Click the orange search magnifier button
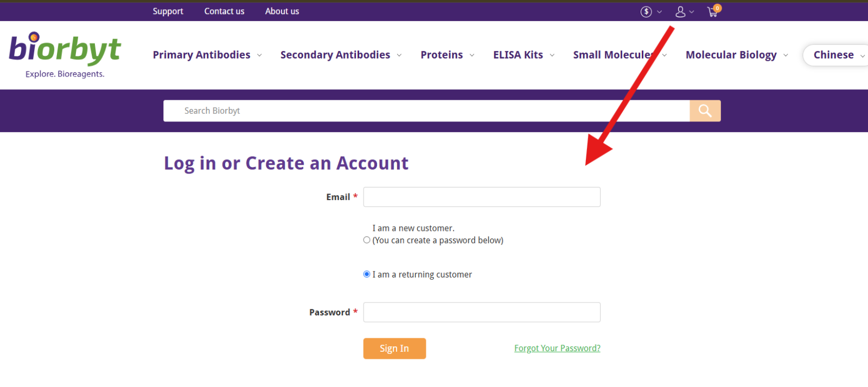 [705, 111]
